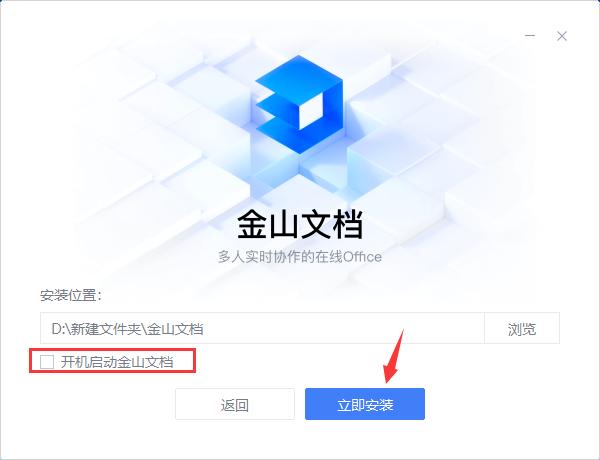Click the D:\新建文件夹\金山文档 path text
Screen dimensions: 600x460
click(127, 329)
